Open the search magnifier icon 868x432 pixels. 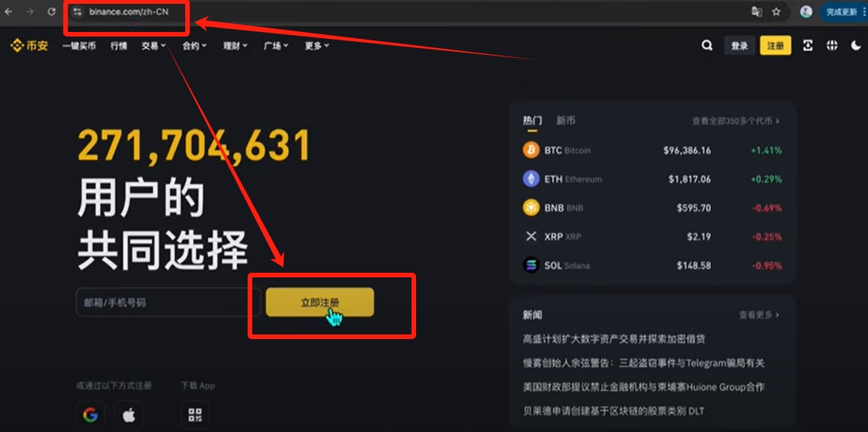pyautogui.click(x=707, y=46)
